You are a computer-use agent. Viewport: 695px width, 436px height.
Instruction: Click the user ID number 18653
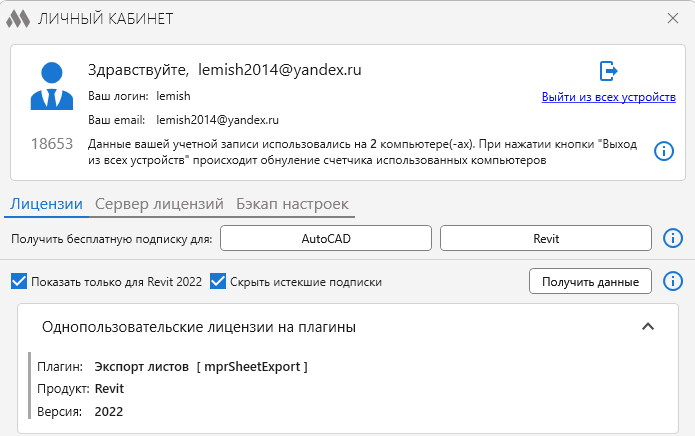coord(52,144)
